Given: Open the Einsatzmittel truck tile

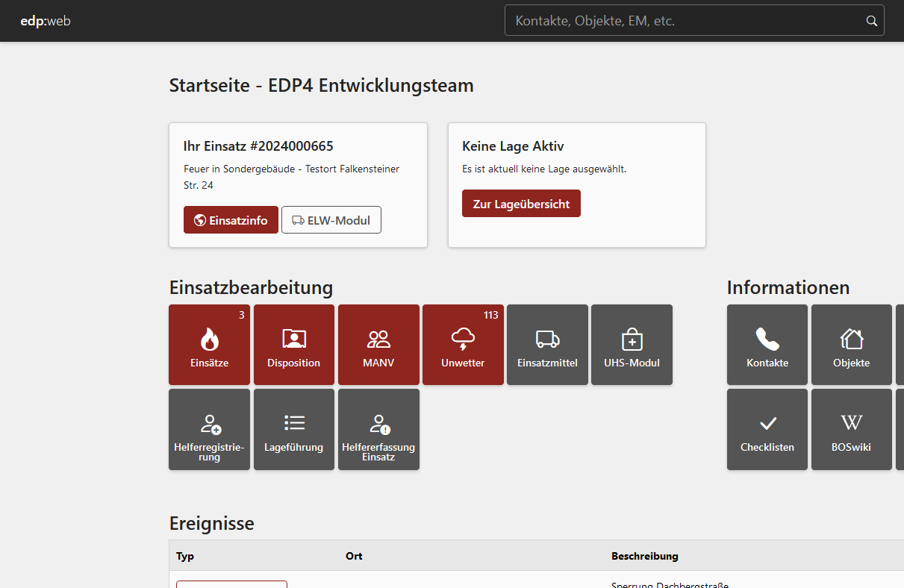Looking at the screenshot, I should pyautogui.click(x=547, y=345).
